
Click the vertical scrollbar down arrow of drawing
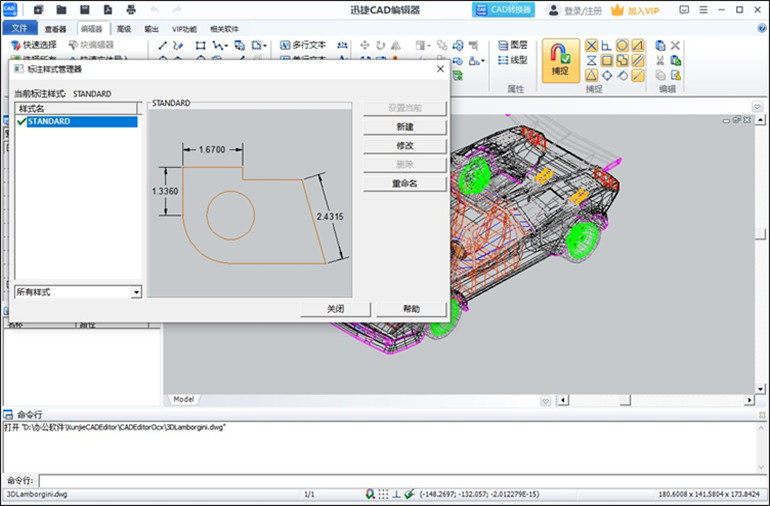[x=761, y=389]
